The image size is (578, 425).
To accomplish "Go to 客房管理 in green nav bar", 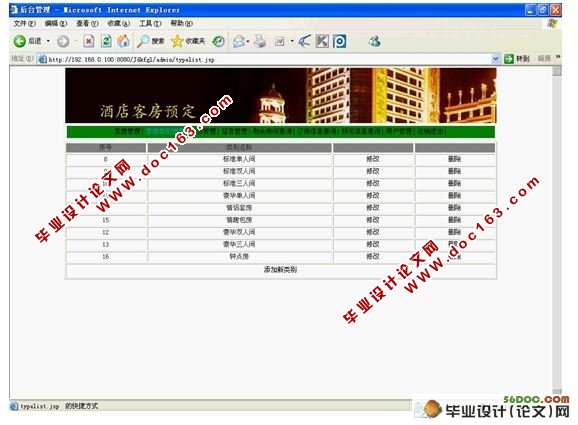I will pyautogui.click(x=127, y=132).
